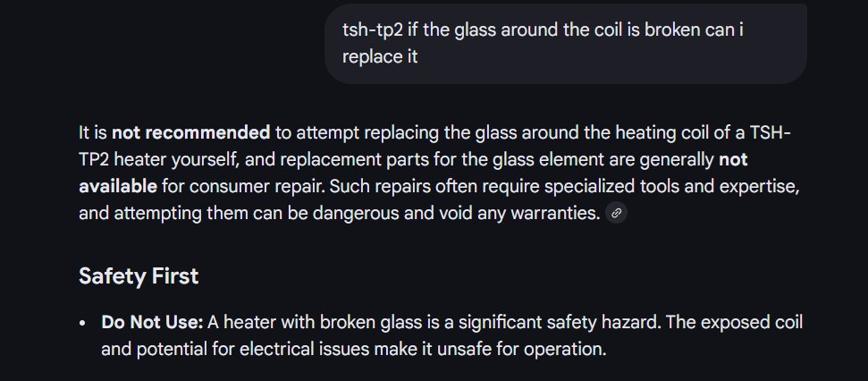
Task: Click "replace it" in the user message
Action: pyautogui.click(x=380, y=55)
